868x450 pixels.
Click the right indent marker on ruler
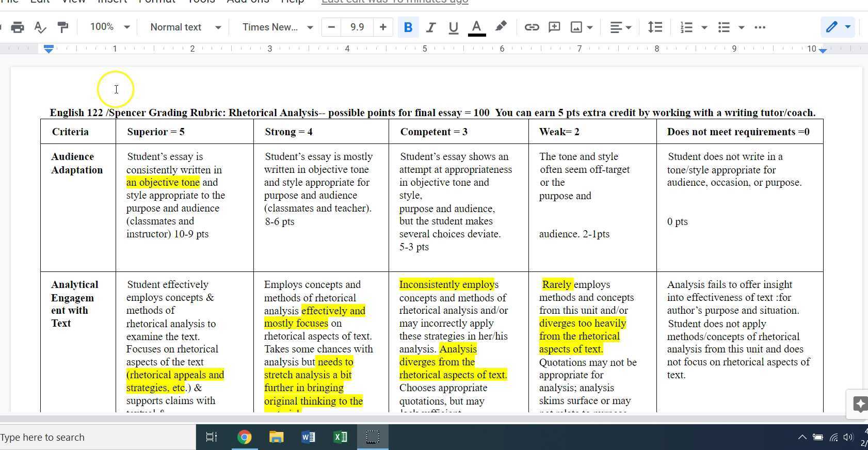point(823,50)
